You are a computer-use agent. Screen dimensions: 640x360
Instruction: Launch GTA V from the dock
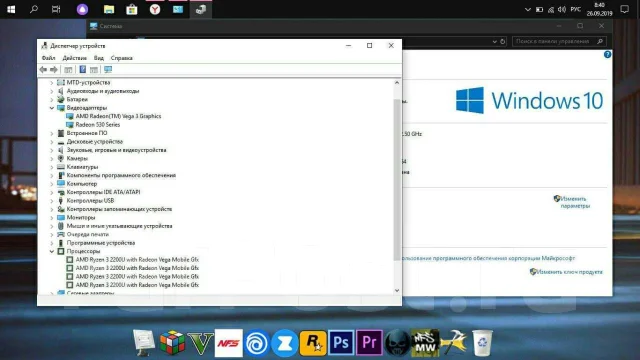pyautogui.click(x=200, y=343)
